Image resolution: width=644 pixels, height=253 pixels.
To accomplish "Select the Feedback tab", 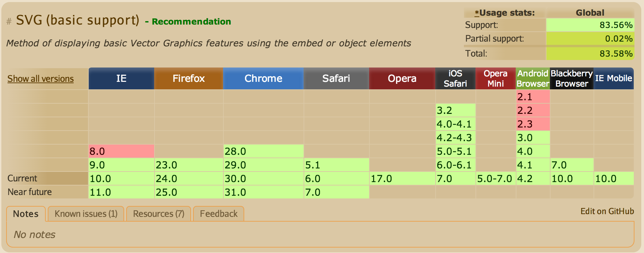I will (x=219, y=214).
